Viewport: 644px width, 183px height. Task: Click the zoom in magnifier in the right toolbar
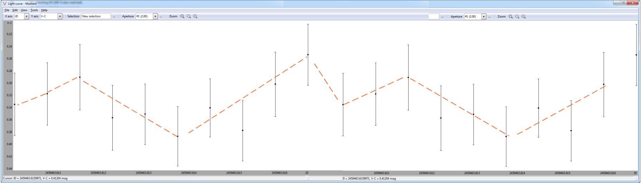pyautogui.click(x=523, y=17)
